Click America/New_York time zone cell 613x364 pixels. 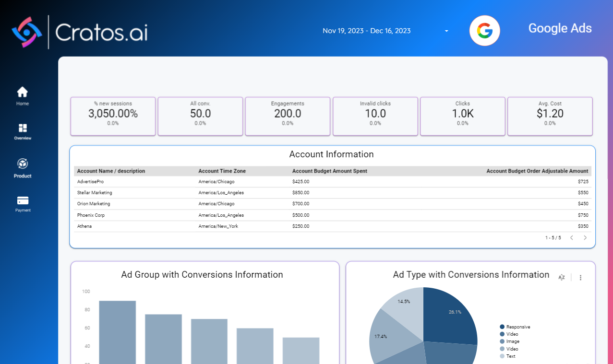tap(218, 226)
